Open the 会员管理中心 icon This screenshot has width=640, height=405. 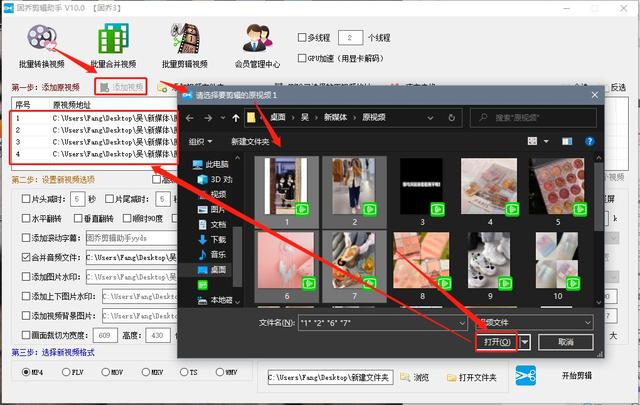tap(257, 46)
